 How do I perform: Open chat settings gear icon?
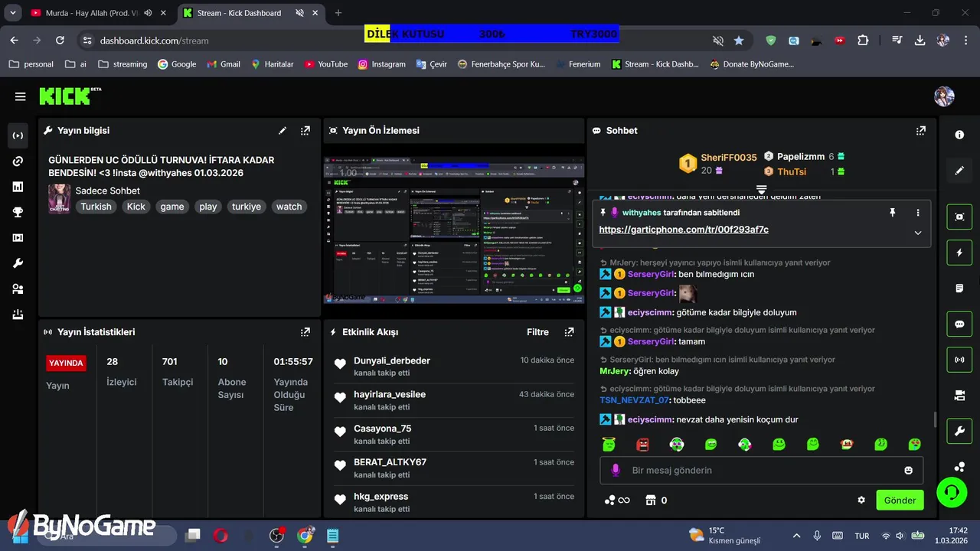[861, 500]
